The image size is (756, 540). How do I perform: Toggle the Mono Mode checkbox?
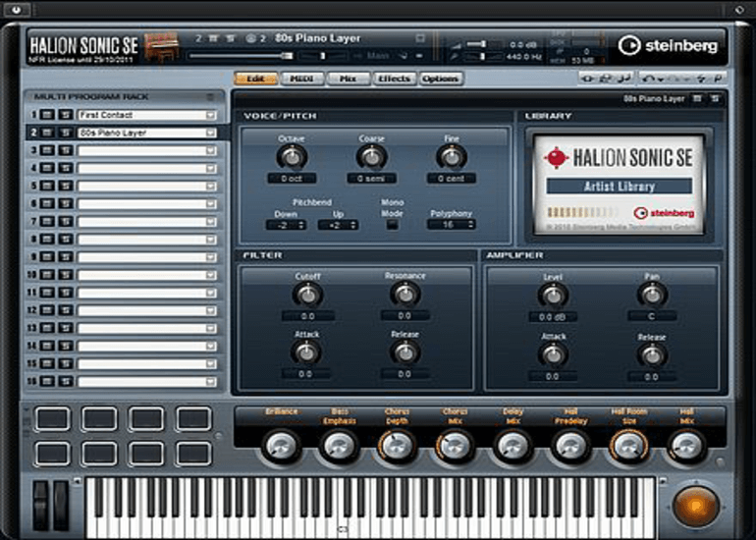click(392, 224)
